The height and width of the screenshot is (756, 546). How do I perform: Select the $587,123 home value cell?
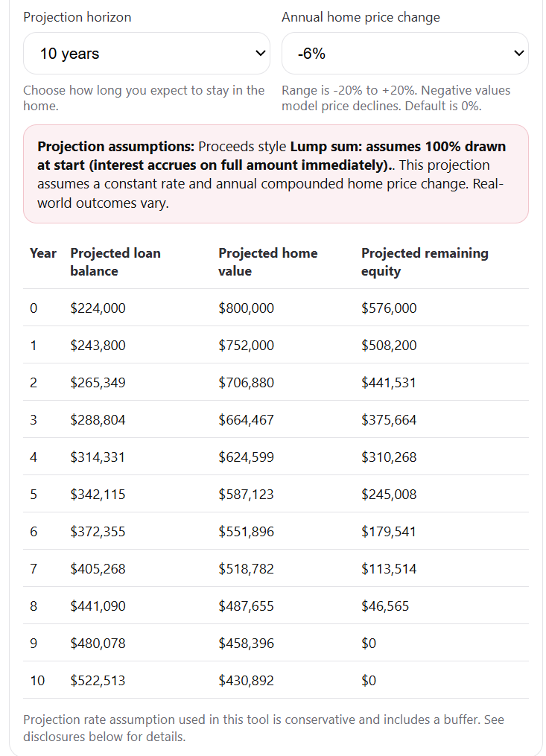[x=246, y=494]
